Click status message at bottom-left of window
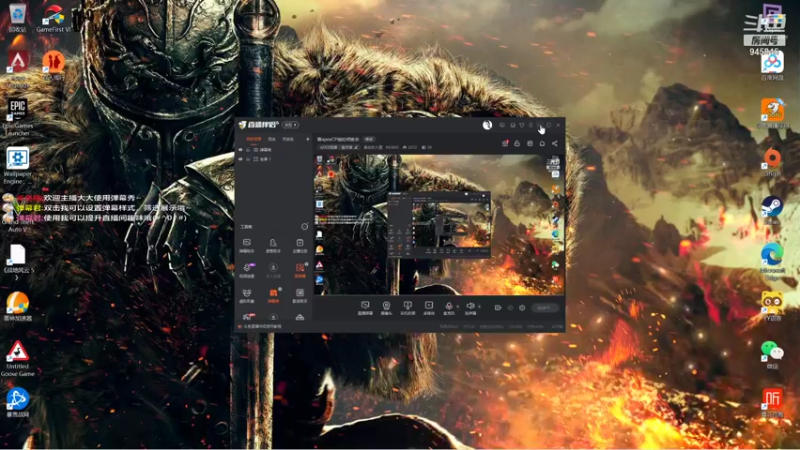800x450 pixels. coord(260,327)
